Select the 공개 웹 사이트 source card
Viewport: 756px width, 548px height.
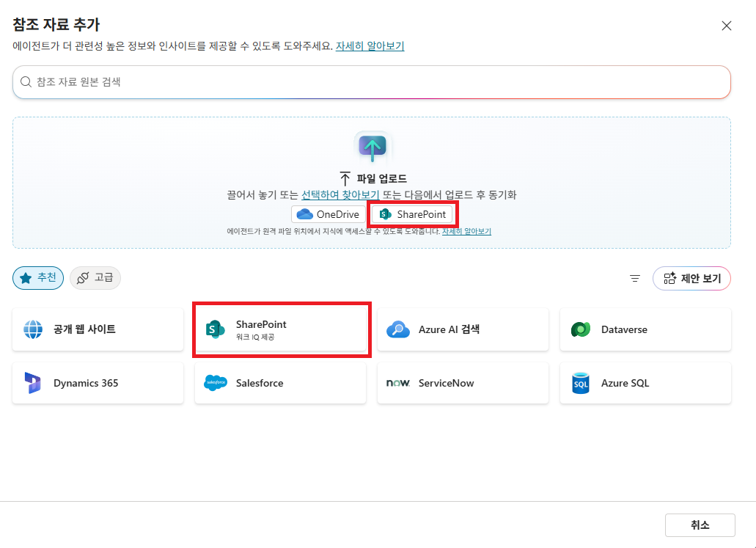[x=98, y=329]
